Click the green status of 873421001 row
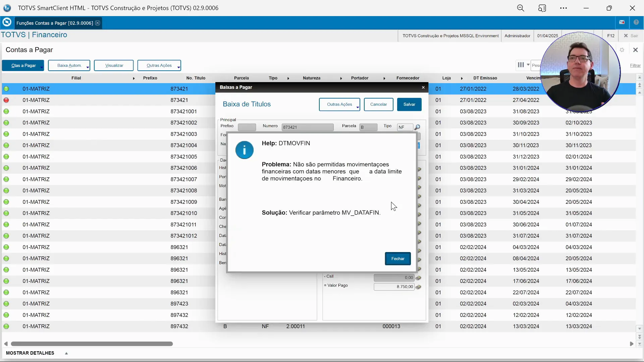Viewport: 644px width, 362px height. 6,112
